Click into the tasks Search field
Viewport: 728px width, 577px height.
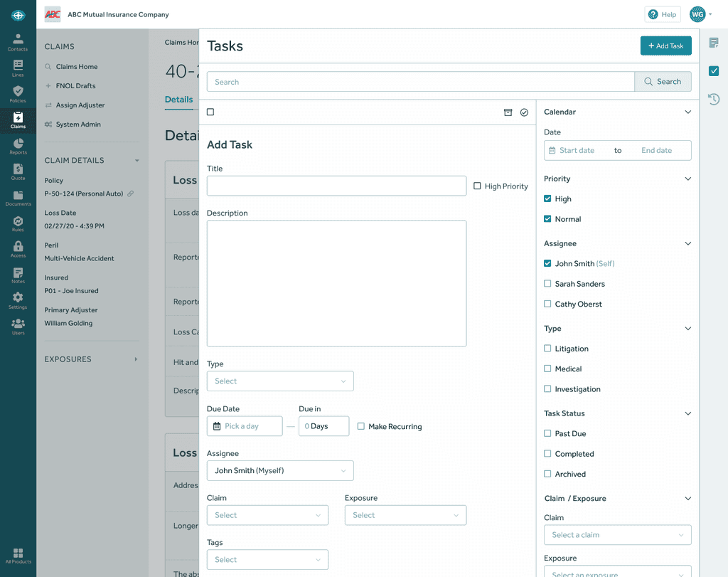pyautogui.click(x=421, y=82)
